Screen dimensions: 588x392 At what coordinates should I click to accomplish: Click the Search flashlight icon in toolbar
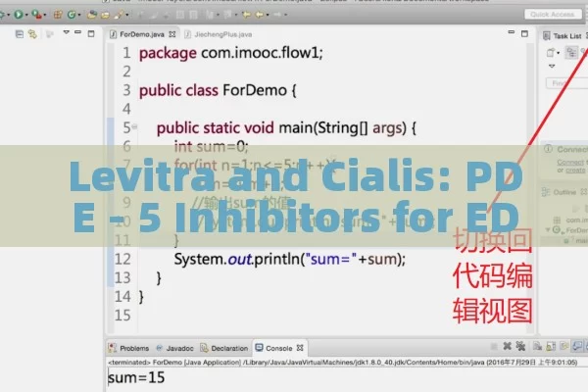(x=119, y=15)
